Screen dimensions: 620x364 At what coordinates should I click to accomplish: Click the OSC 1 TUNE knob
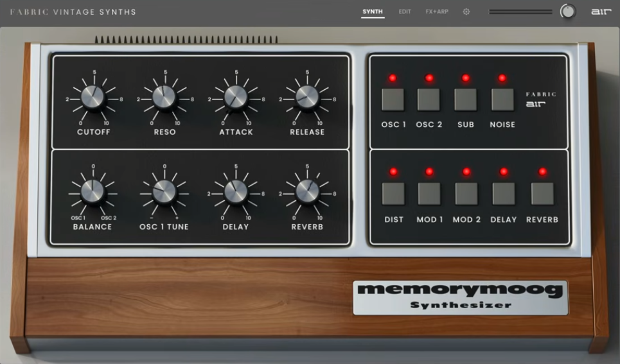pos(164,192)
